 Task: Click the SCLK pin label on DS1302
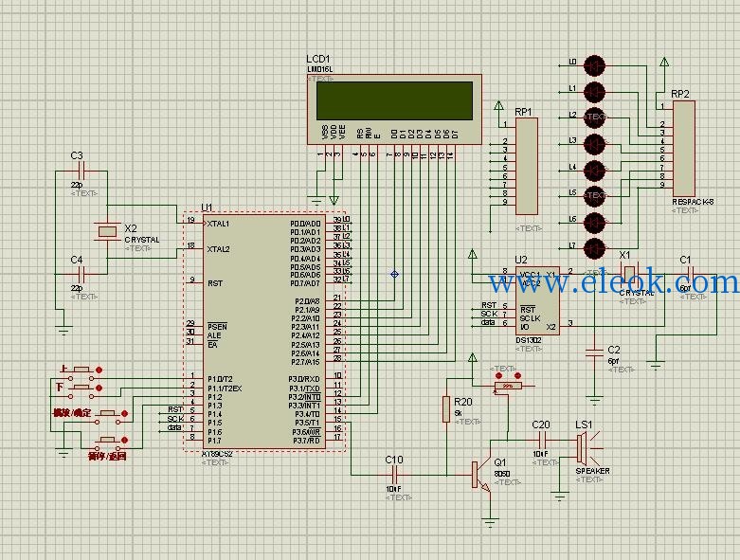[x=530, y=318]
